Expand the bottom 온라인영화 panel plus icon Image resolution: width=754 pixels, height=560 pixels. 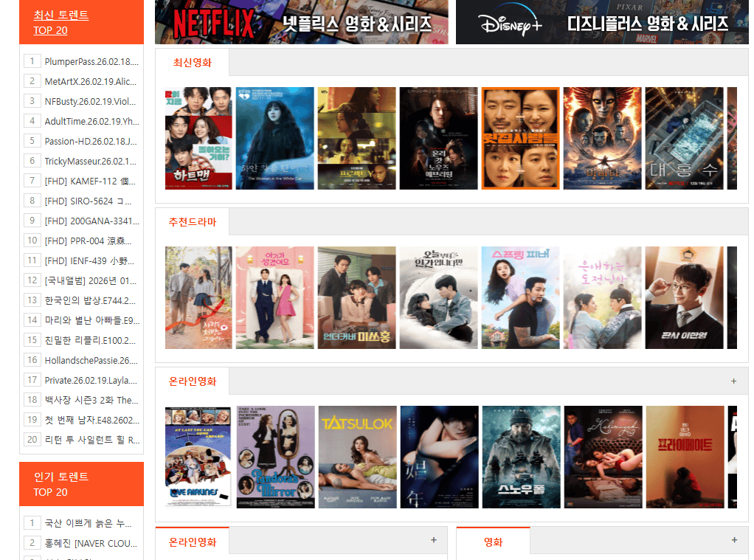[x=434, y=540]
